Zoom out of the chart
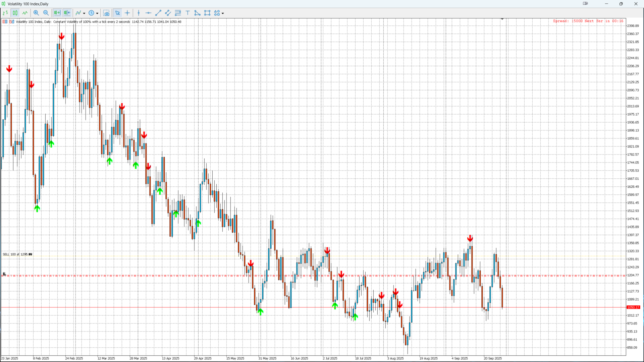Screen dimensions: 644x362 coord(46,13)
